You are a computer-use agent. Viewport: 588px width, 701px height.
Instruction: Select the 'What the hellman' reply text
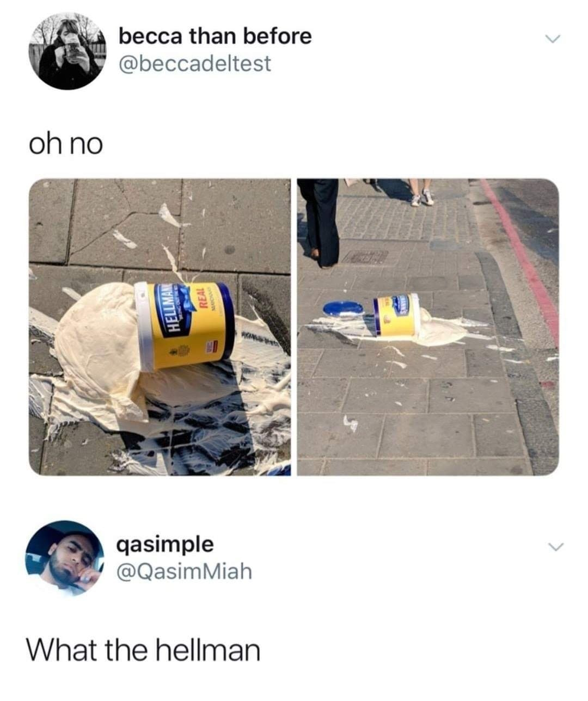(144, 650)
